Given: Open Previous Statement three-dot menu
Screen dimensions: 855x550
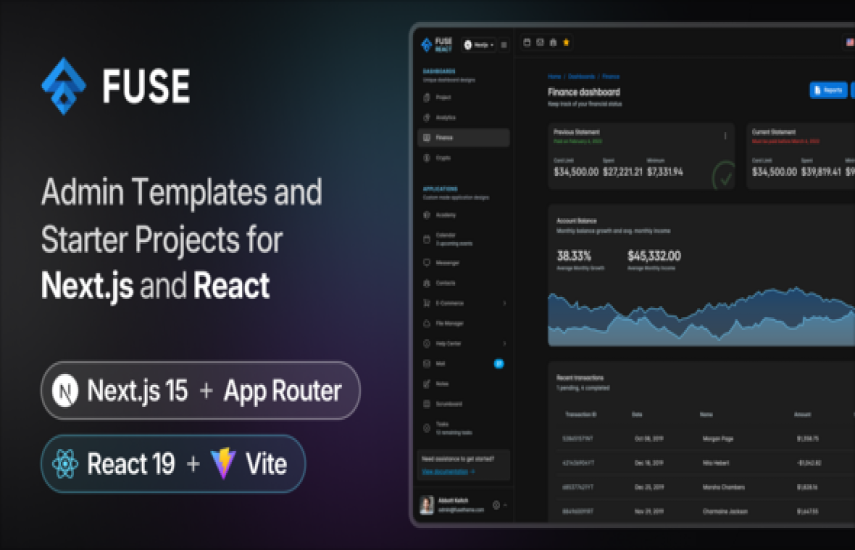Looking at the screenshot, I should 725,136.
